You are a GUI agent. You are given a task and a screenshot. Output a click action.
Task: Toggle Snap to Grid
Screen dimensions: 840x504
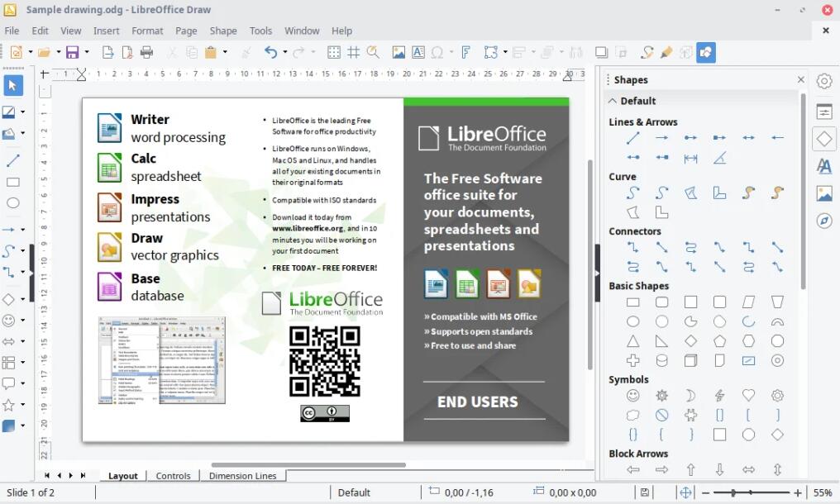353,52
